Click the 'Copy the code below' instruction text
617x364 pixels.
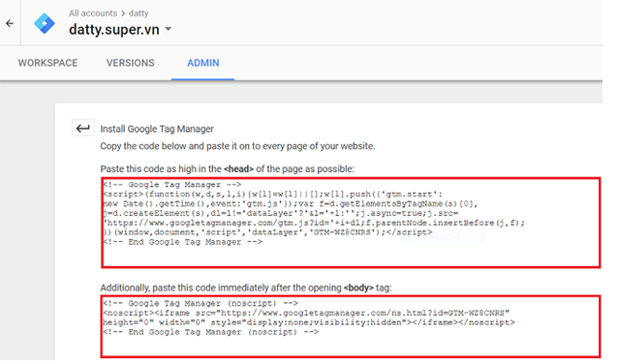pos(237,146)
